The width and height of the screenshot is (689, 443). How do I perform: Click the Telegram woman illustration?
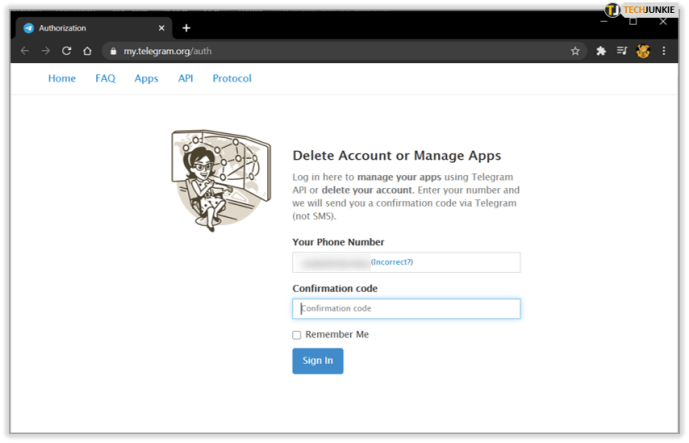click(x=221, y=180)
